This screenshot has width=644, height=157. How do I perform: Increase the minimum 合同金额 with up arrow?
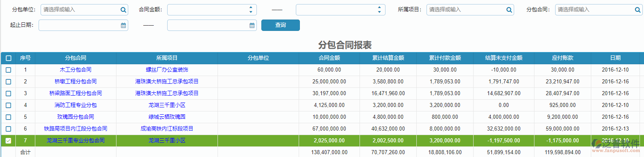pos(251,7)
